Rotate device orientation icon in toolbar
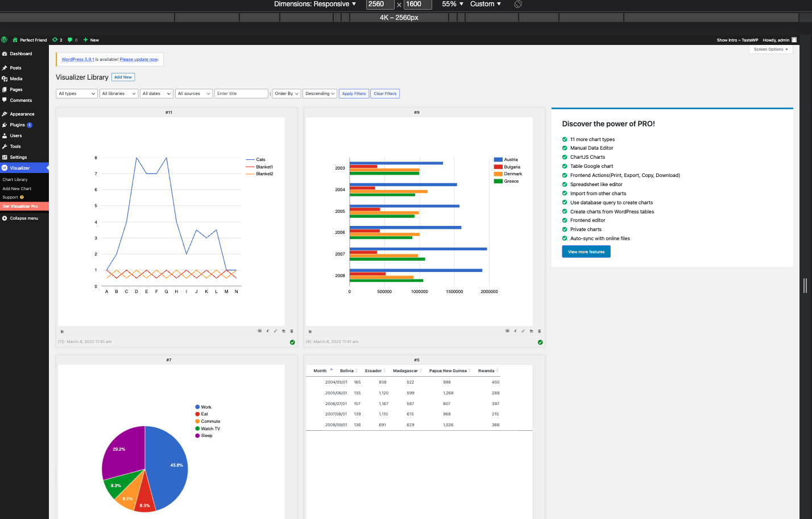 [518, 4]
